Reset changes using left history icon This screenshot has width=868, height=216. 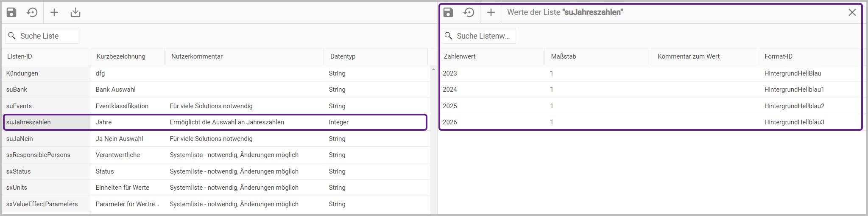(x=32, y=12)
